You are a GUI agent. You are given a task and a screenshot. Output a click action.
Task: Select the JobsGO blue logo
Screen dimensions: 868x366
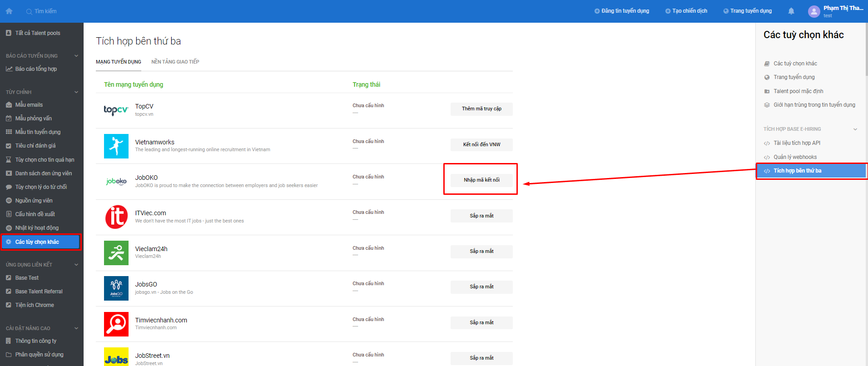pos(116,288)
